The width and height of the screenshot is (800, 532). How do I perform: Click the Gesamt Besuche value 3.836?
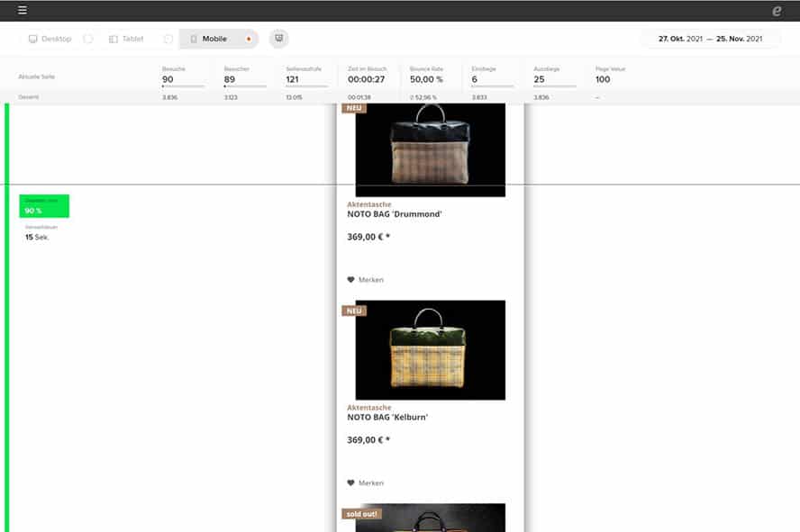(x=170, y=97)
